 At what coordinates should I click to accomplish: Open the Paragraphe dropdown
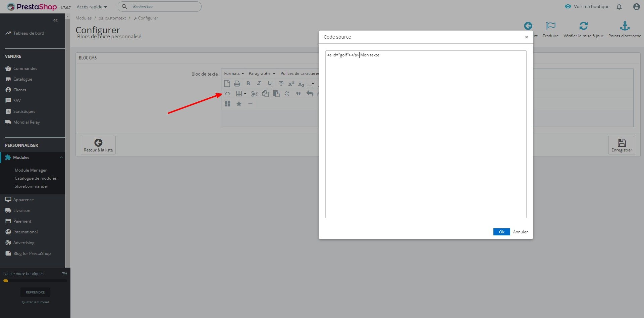[x=262, y=74]
